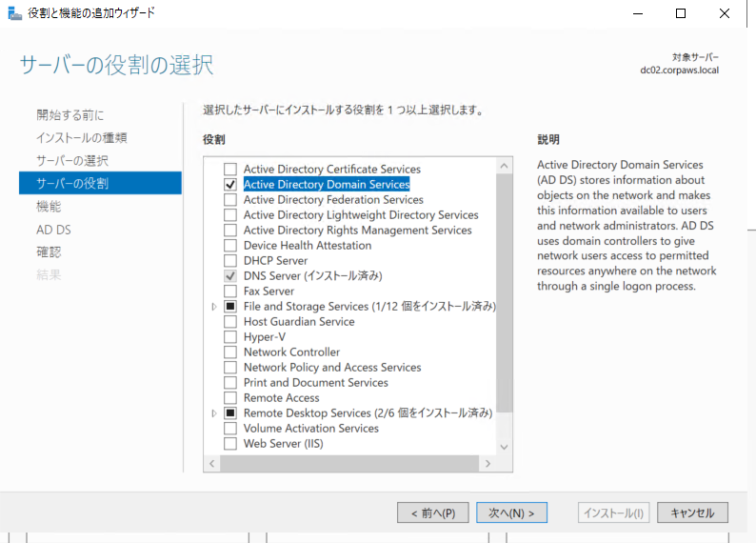Expand File and Storage Services node
This screenshot has width=756, height=543.
pyautogui.click(x=214, y=306)
